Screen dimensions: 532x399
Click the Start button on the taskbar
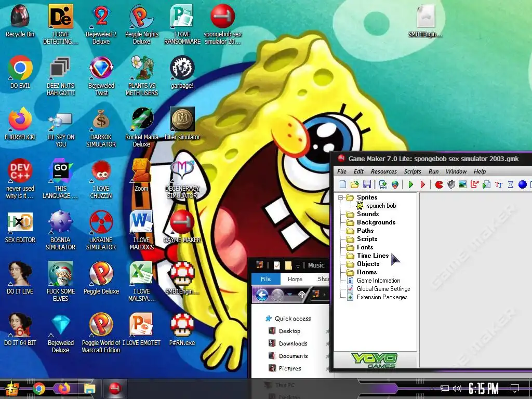point(11,389)
